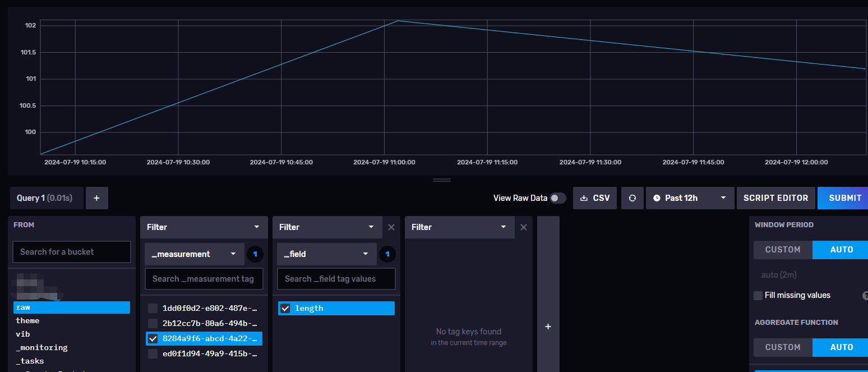Enable Fill missing values checkbox
Viewport: 868px width, 372px height.
click(758, 296)
